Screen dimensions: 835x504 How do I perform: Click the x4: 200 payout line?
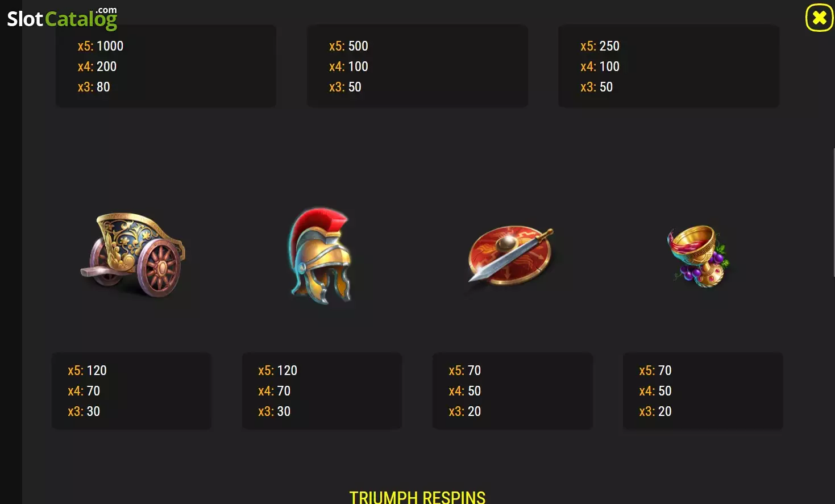click(x=97, y=66)
